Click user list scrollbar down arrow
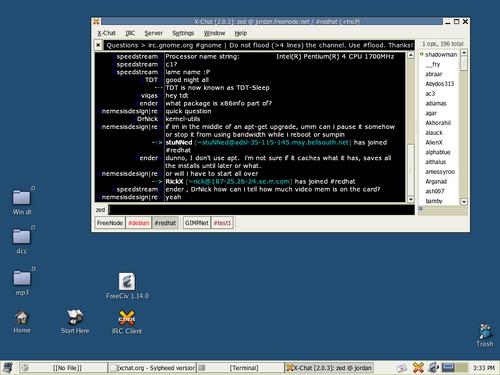Image resolution: width=500 pixels, height=375 pixels. (x=464, y=202)
